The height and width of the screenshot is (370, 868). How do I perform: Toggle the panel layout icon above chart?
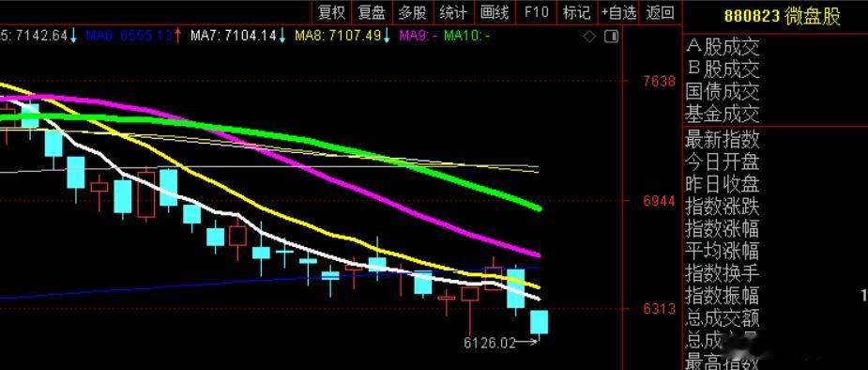(611, 38)
